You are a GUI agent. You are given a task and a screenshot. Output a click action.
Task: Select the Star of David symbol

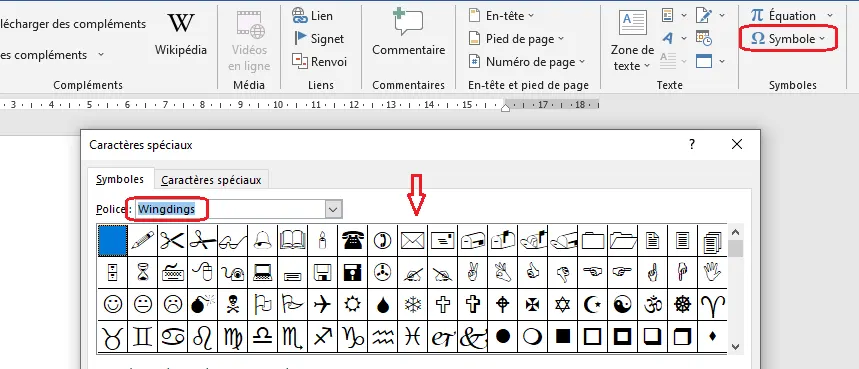coord(562,304)
